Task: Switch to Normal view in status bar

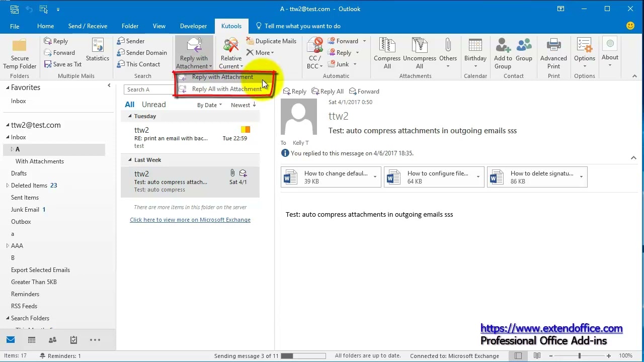Action: pos(518,356)
